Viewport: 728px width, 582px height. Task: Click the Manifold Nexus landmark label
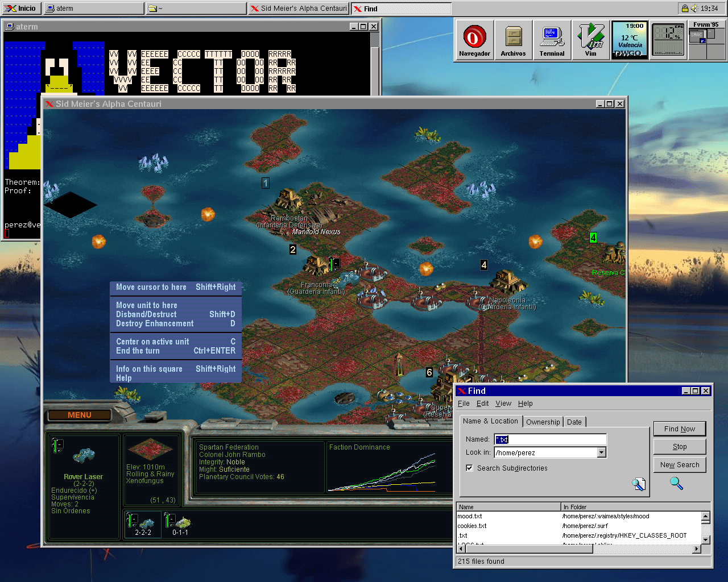[x=316, y=232]
